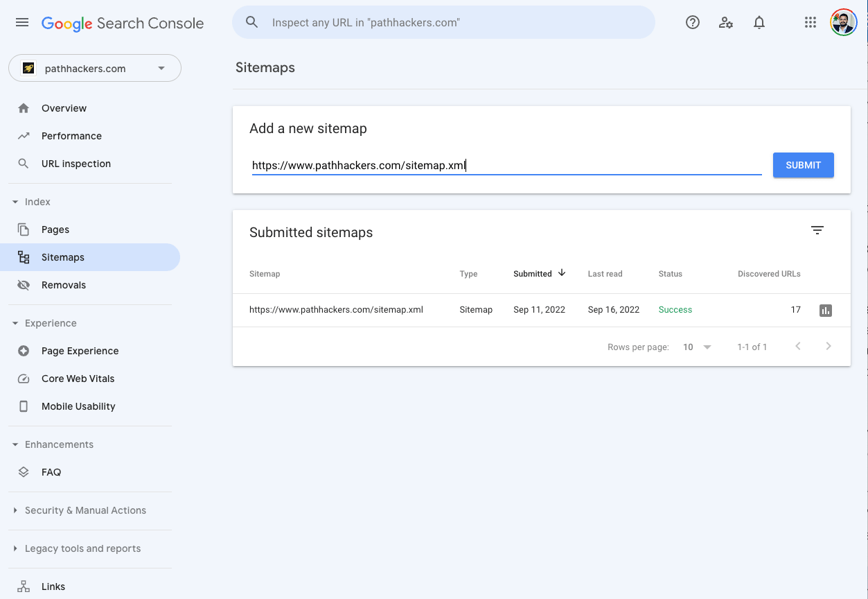Sort by Discovered URLs column header
868x599 pixels.
pos(769,274)
